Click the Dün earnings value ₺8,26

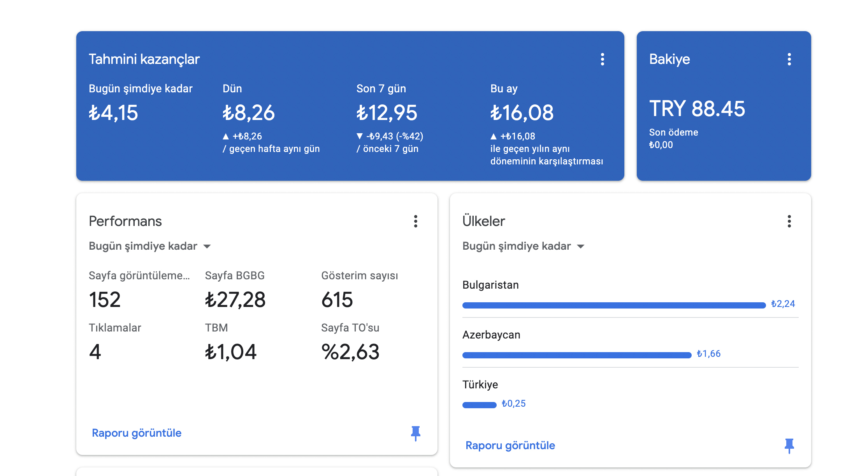tap(249, 113)
